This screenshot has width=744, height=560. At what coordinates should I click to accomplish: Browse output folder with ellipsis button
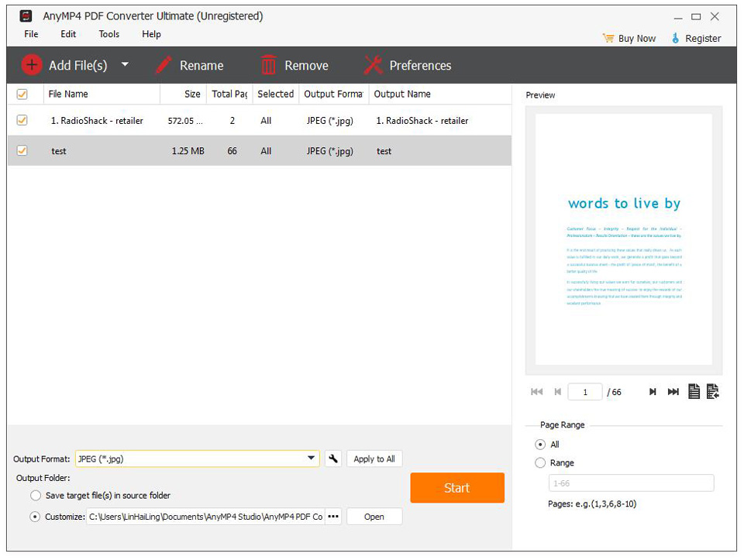pyautogui.click(x=332, y=517)
